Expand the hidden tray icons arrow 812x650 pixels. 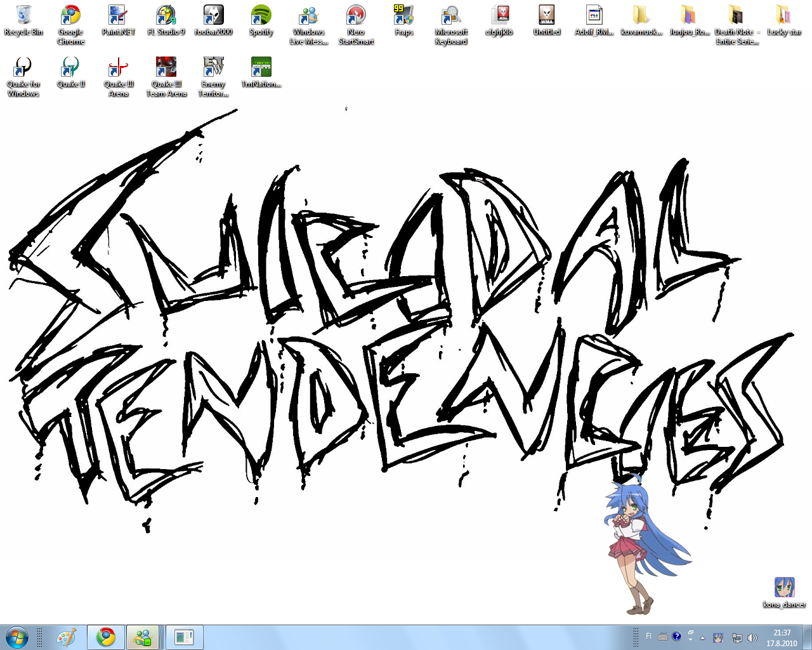point(702,637)
